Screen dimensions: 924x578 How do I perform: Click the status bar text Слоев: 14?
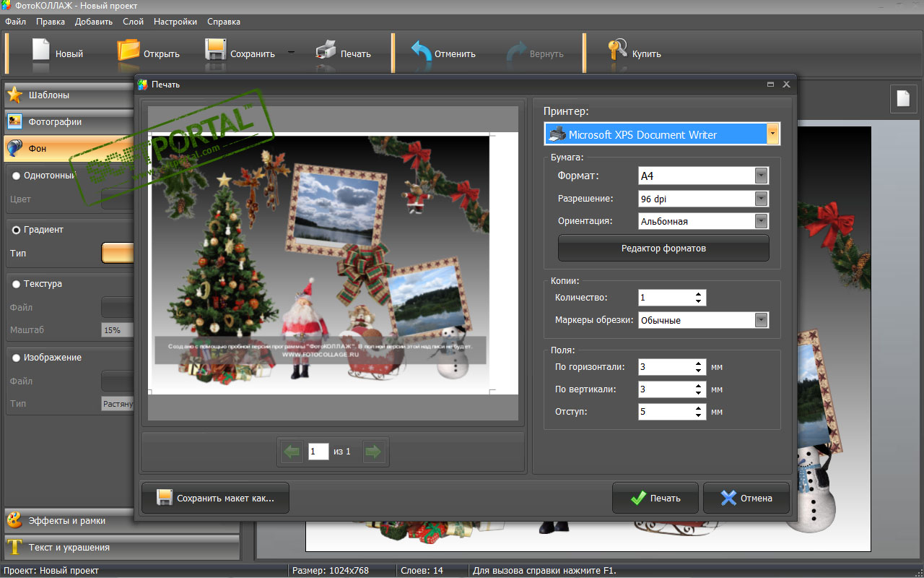(422, 571)
